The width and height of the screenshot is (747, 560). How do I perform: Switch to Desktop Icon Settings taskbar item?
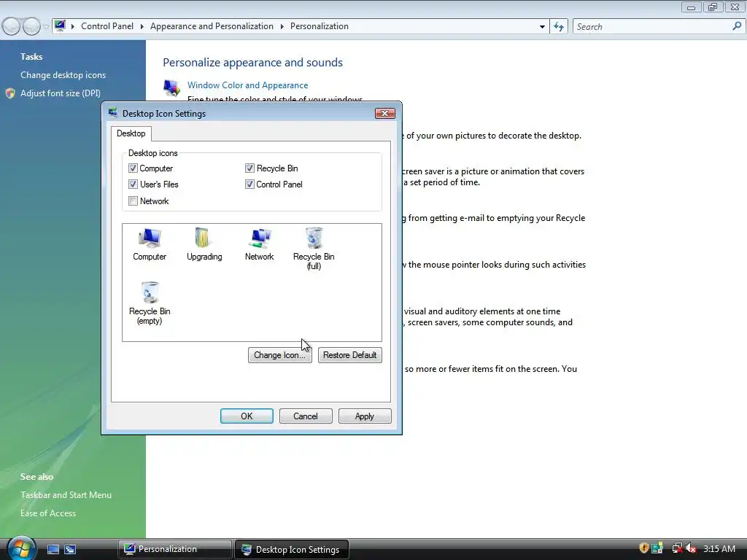point(292,550)
